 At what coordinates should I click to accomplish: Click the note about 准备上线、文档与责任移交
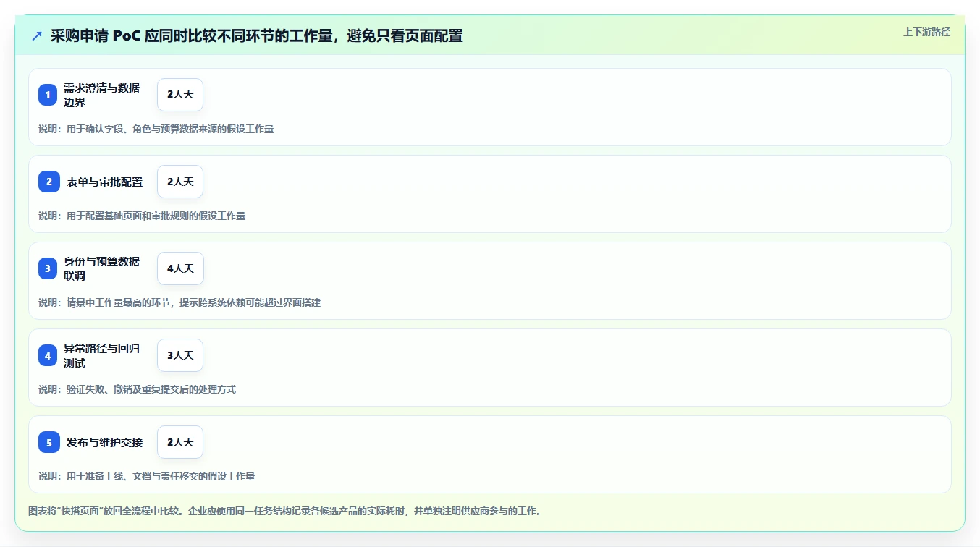147,476
